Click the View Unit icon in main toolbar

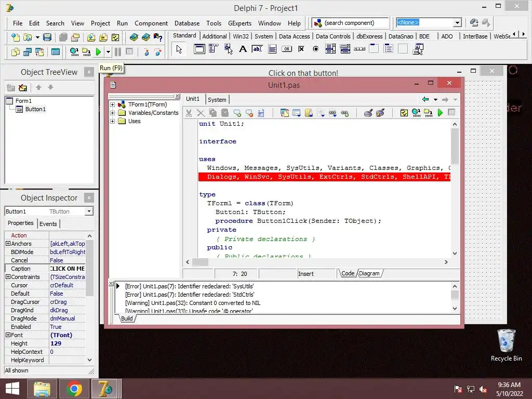(15, 52)
